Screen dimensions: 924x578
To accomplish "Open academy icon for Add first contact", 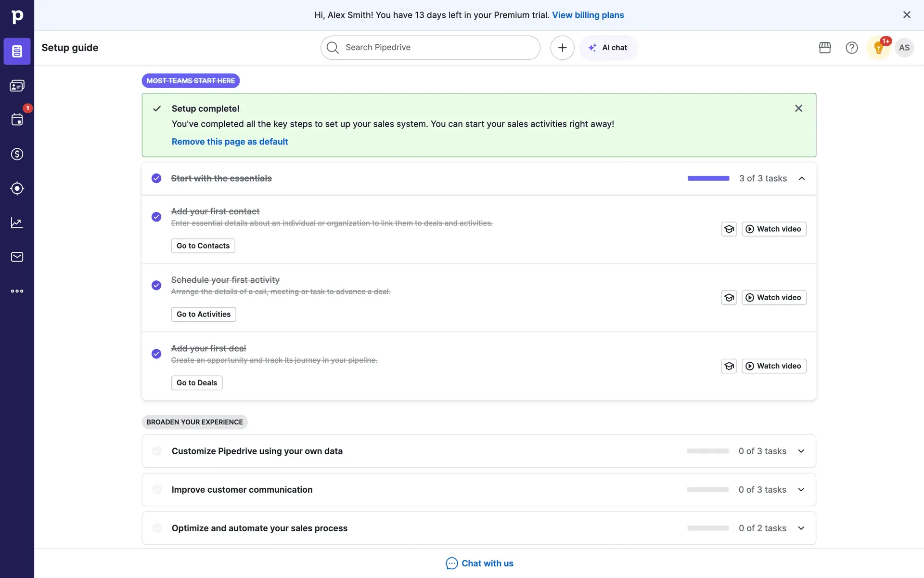I will point(729,229).
